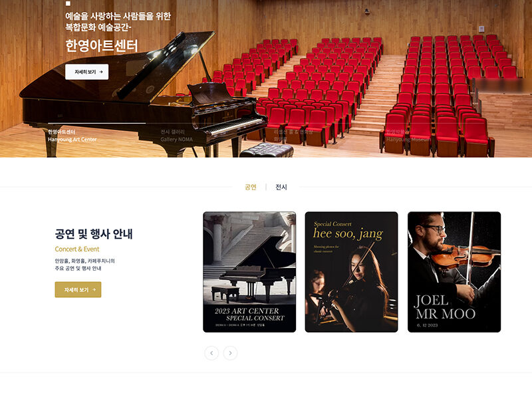The image size is (532, 399).
Task: Click the Concert & Event subtitle
Action: tap(77, 249)
